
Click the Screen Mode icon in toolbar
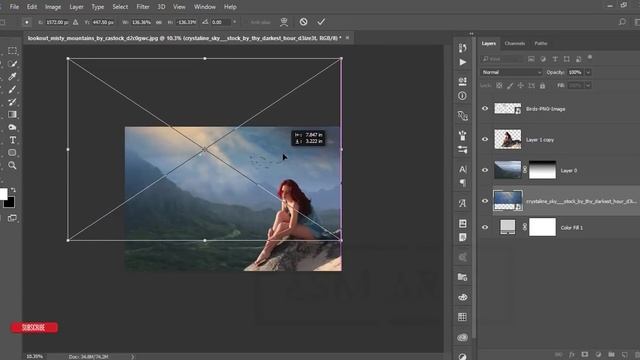click(12, 218)
